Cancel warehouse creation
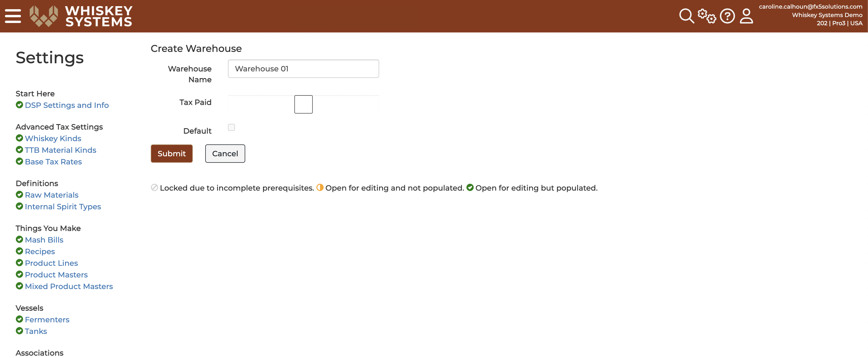Screen dimensions: 868x358 pyautogui.click(x=225, y=154)
